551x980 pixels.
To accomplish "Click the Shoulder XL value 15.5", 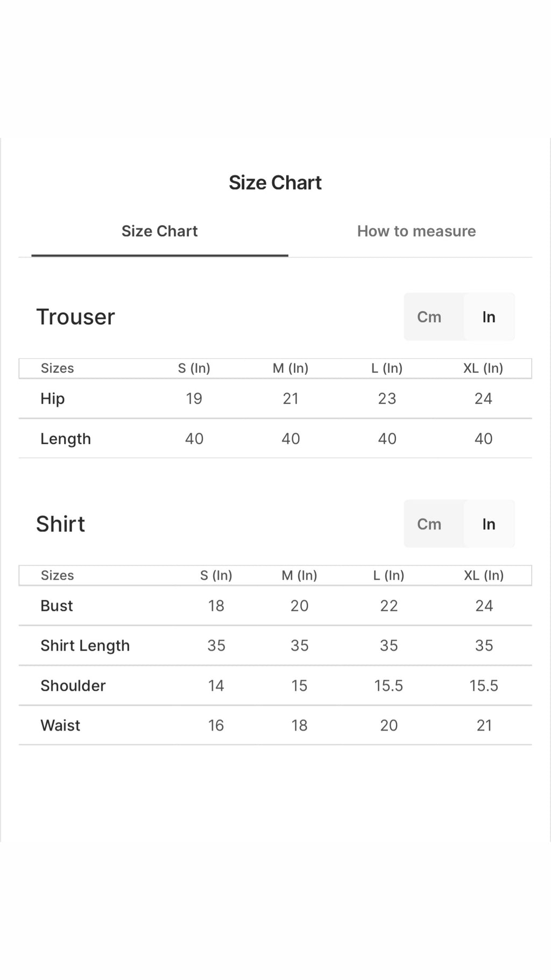I will pyautogui.click(x=484, y=685).
